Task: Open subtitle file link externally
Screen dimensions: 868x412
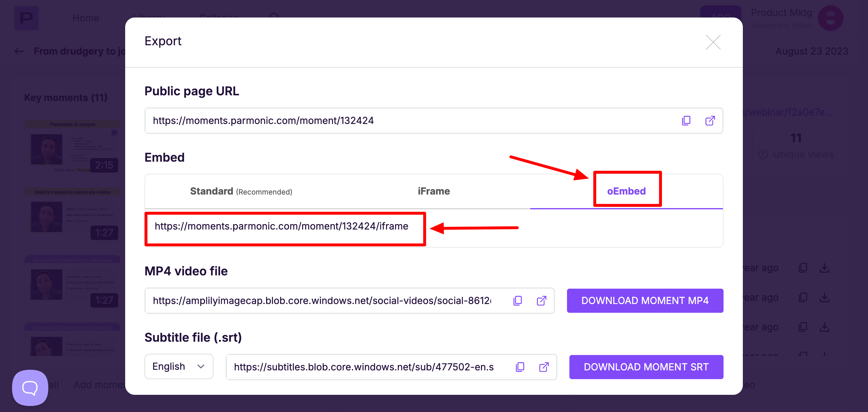Action: click(x=543, y=367)
